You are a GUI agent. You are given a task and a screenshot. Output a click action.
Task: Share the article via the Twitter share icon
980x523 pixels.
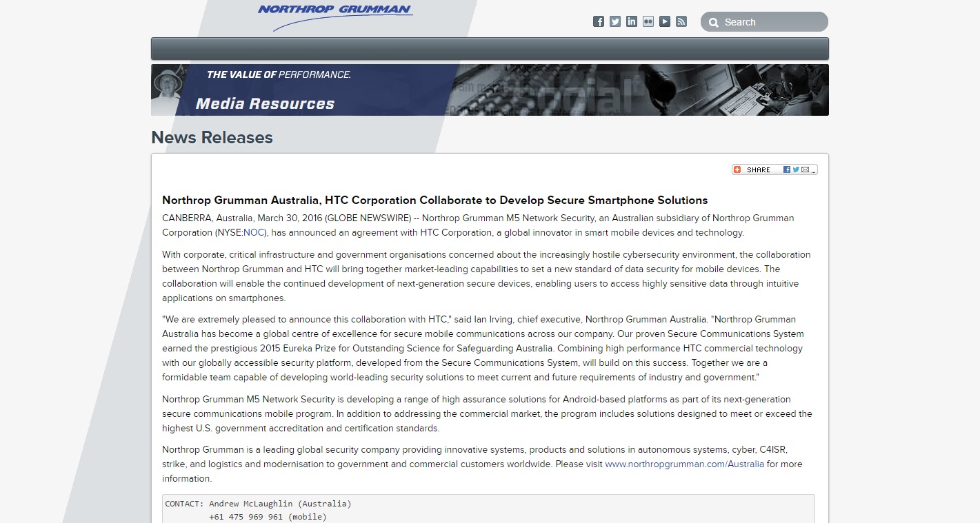pos(796,170)
